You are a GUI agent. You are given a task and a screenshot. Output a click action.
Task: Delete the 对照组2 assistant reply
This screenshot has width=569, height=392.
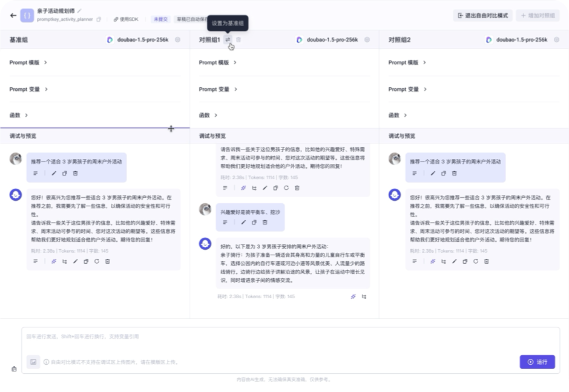[x=487, y=261]
